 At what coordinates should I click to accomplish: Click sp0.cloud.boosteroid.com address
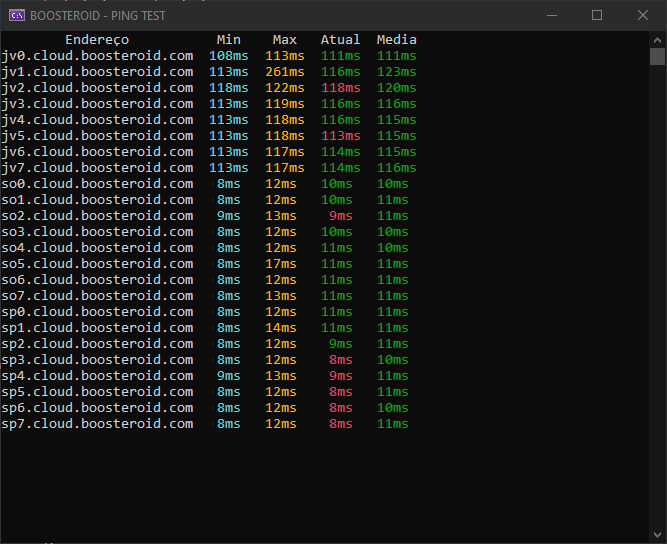[97, 313]
